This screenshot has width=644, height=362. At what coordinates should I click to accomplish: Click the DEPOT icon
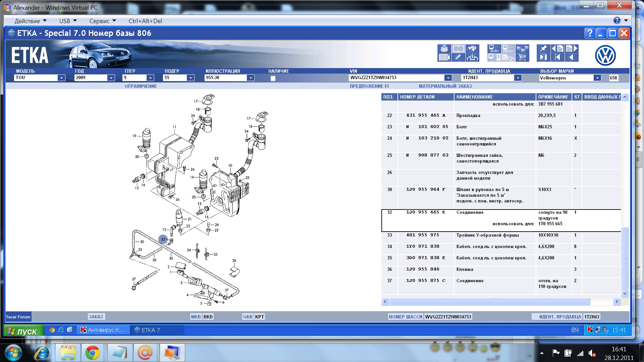click(508, 49)
